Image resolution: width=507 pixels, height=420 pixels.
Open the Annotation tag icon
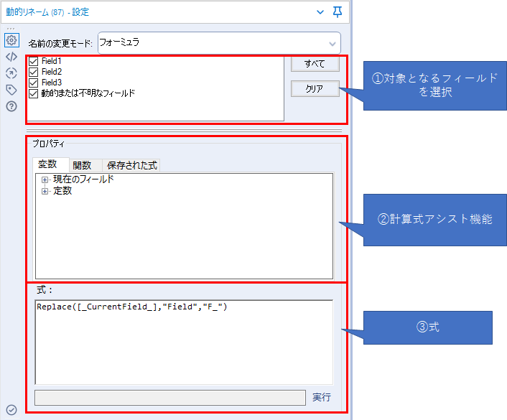click(11, 90)
